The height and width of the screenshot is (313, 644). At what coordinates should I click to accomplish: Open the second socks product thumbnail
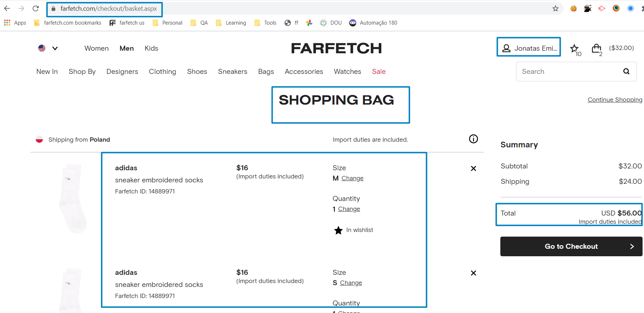(71, 290)
